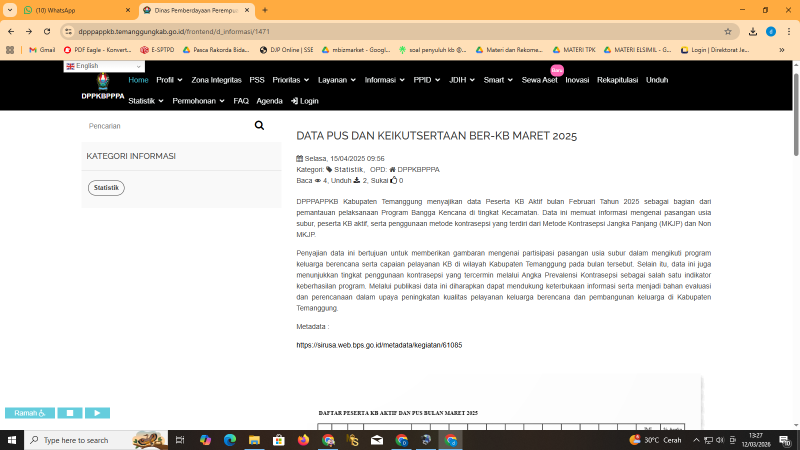This screenshot has height=450, width=800.
Task: Open Firefox from the Windows taskbar
Action: (x=303, y=440)
